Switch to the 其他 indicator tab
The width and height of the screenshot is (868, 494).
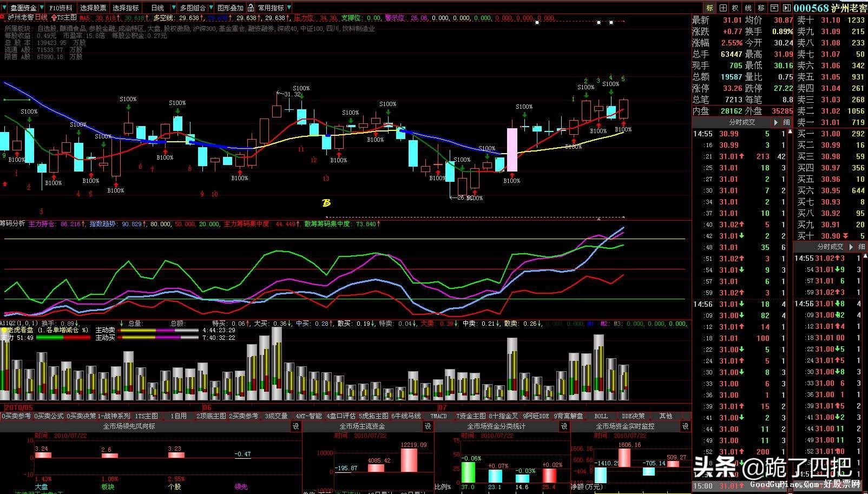click(x=666, y=416)
